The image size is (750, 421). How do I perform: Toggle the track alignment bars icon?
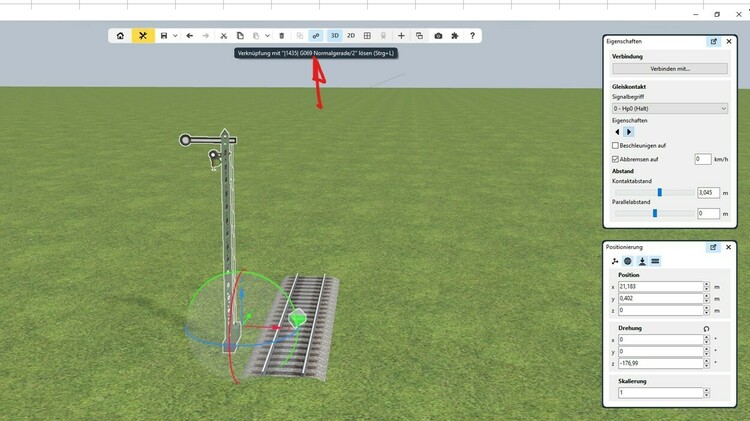[x=655, y=261]
